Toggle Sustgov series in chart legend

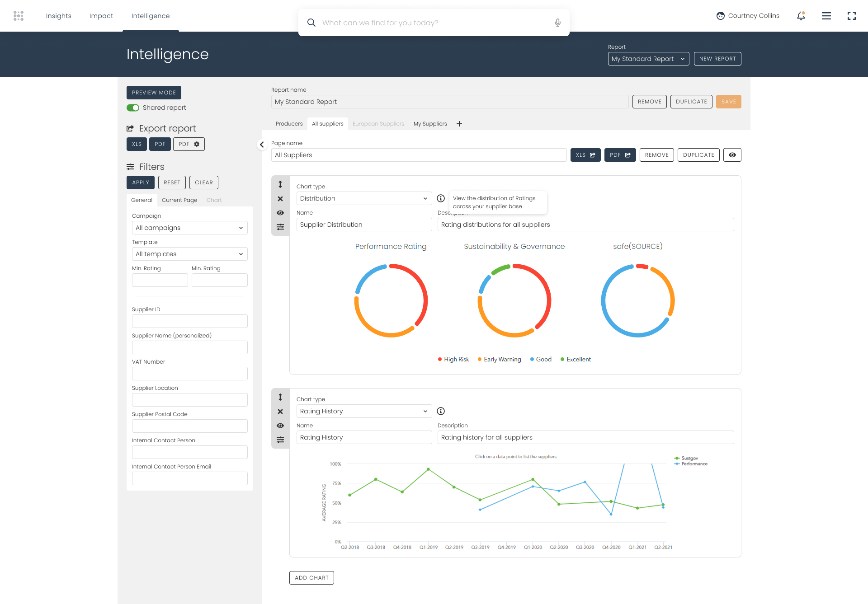point(686,458)
